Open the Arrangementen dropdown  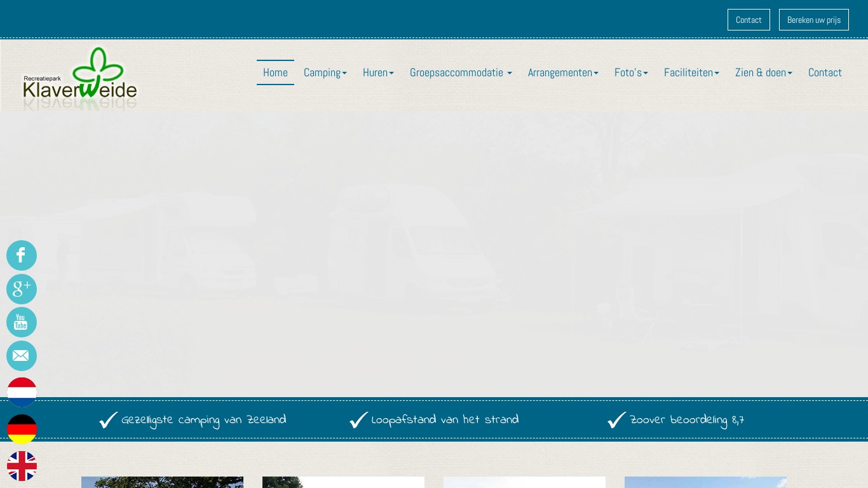(562, 72)
